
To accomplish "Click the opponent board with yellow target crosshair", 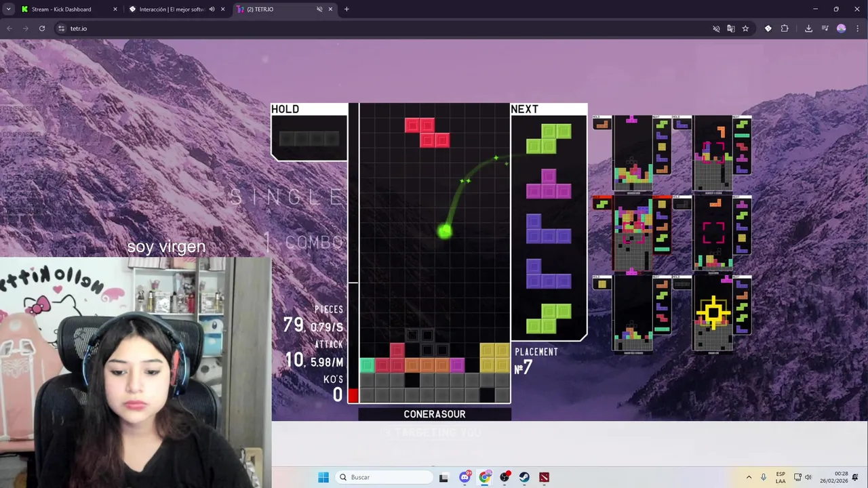I will (713, 314).
